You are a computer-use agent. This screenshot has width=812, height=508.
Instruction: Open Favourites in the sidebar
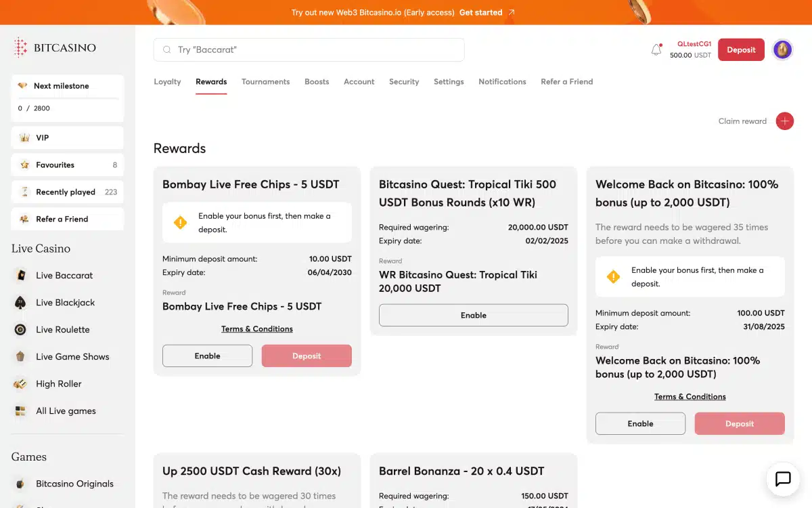click(68, 165)
